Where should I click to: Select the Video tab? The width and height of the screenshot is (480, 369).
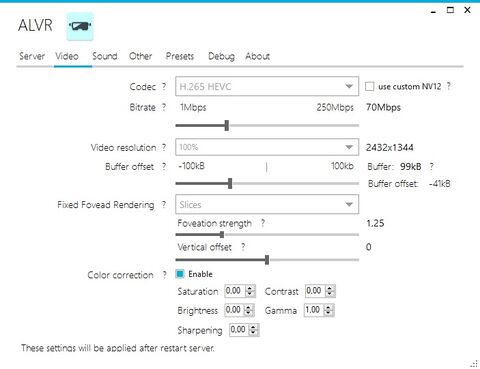tap(67, 56)
